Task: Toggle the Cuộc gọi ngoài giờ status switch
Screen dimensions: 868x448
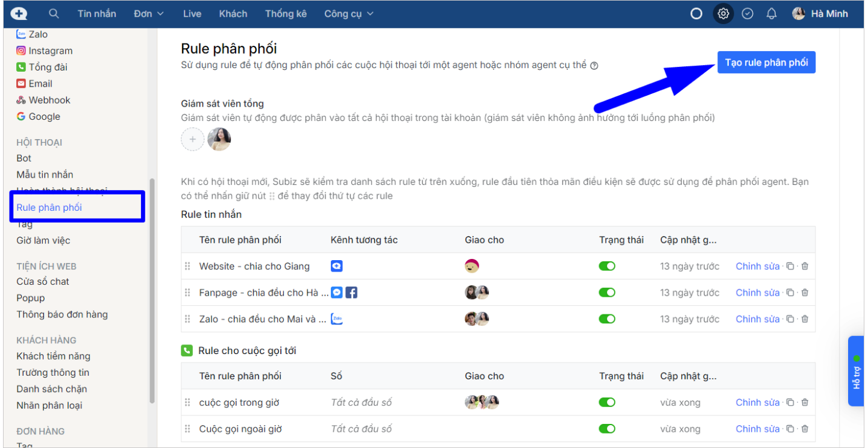Action: click(x=607, y=429)
